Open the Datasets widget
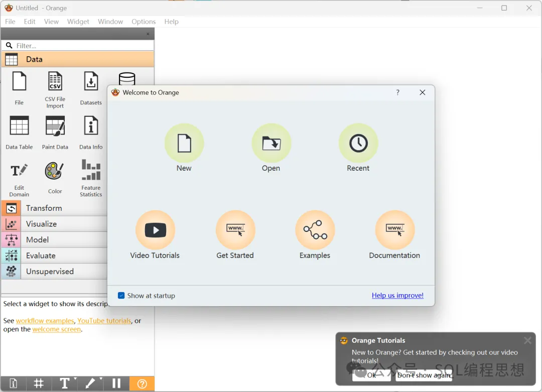 point(91,88)
